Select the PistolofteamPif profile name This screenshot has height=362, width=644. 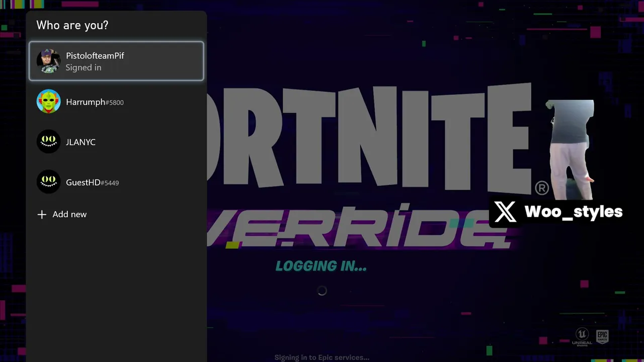(95, 56)
